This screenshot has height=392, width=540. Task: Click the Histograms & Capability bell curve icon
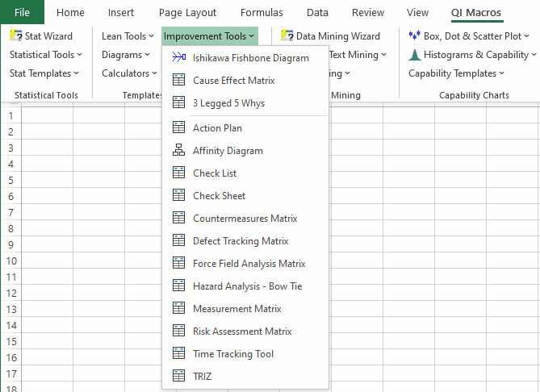[415, 55]
